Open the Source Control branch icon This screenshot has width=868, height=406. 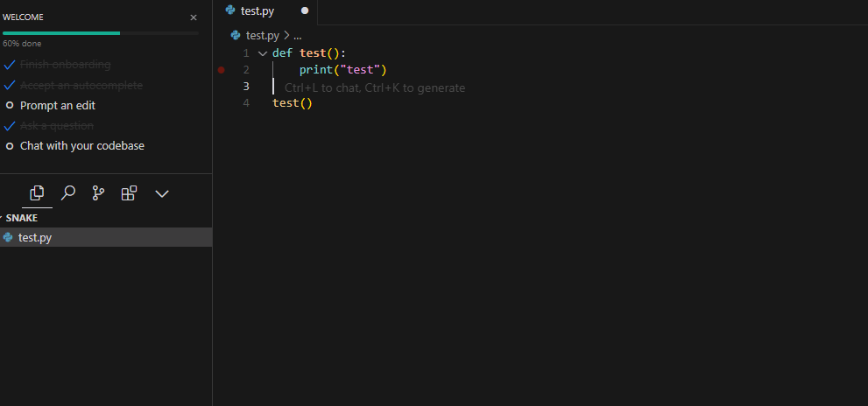98,193
